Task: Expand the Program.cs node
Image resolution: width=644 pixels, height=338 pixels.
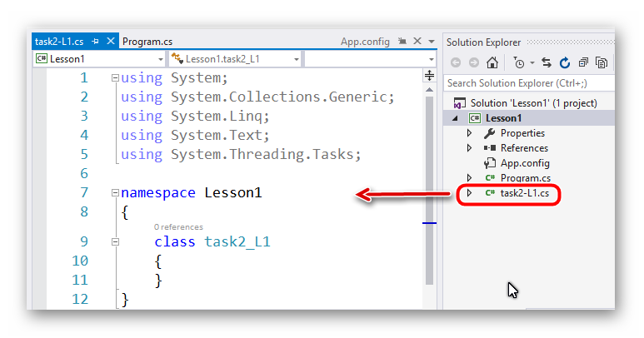Action: point(469,177)
